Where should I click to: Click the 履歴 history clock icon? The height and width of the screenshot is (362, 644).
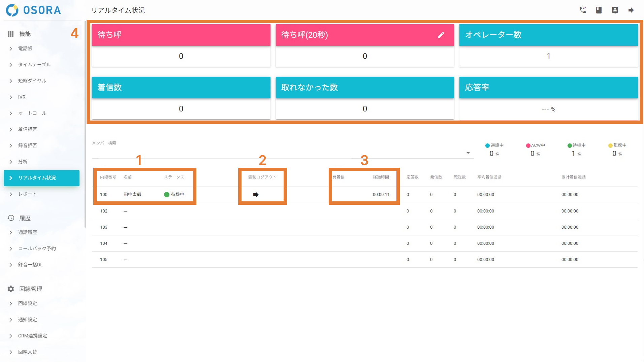(11, 218)
